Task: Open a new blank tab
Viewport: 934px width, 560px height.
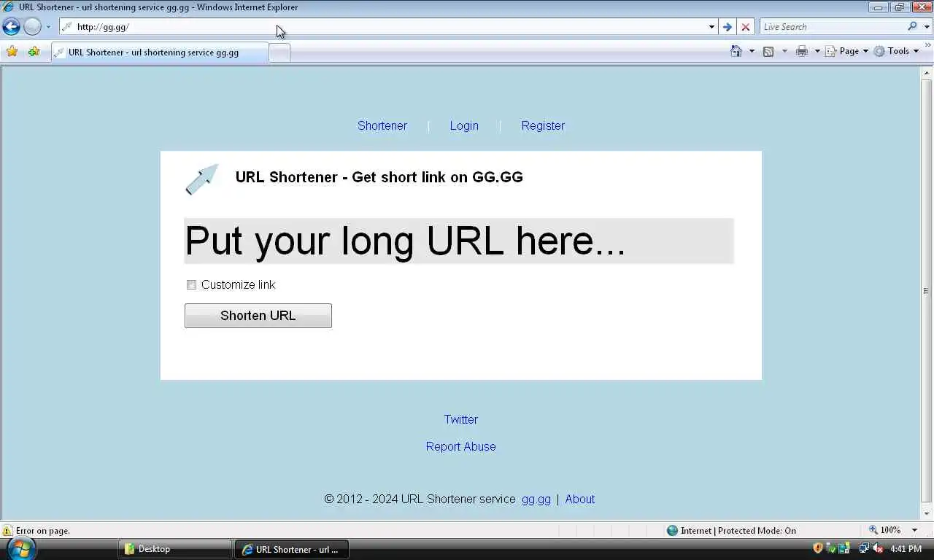Action: click(279, 52)
